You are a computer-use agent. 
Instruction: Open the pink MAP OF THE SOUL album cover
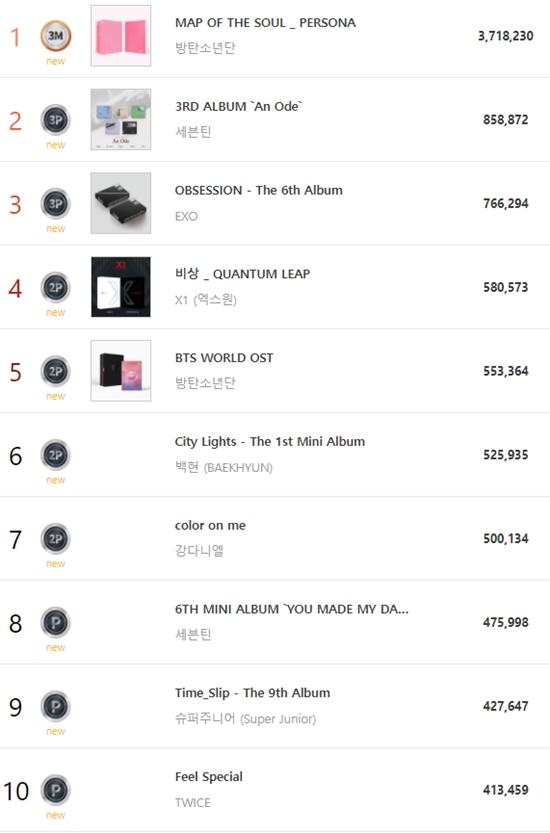pos(121,36)
